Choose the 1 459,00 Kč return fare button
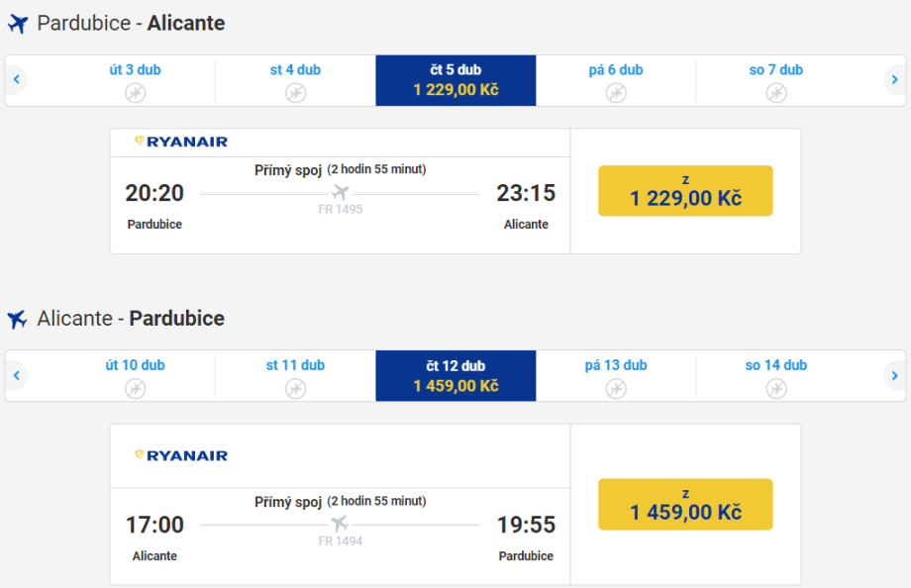 685,504
